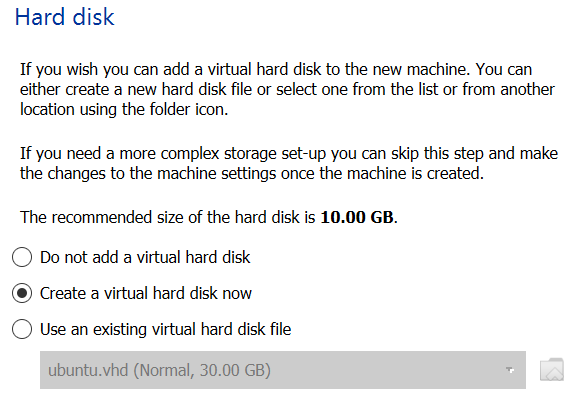573x398 pixels.
Task: Click the 'recommended size of the hard disk' sentence
Action: click(x=209, y=217)
